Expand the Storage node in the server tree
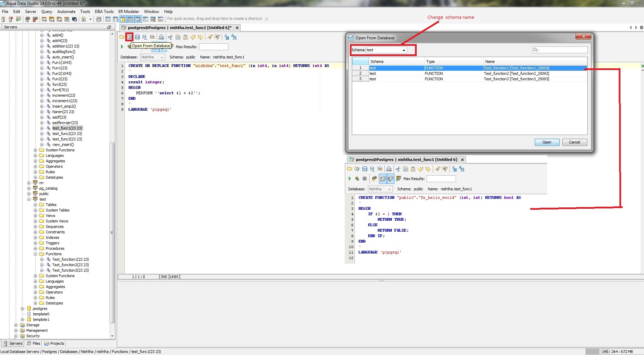The width and height of the screenshot is (644, 355). 16,325
